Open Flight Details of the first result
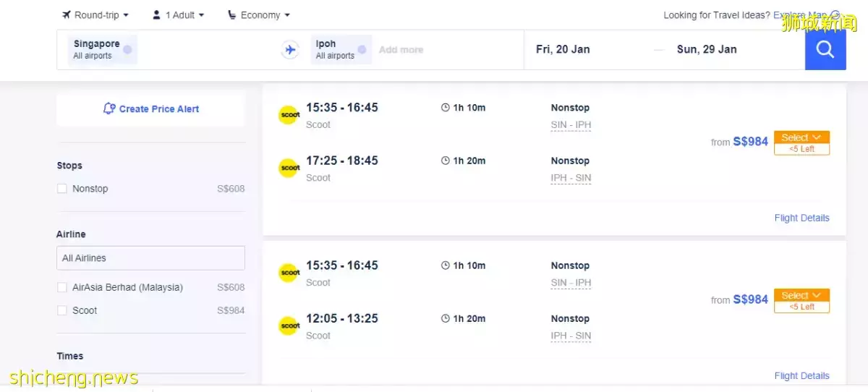 tap(801, 218)
